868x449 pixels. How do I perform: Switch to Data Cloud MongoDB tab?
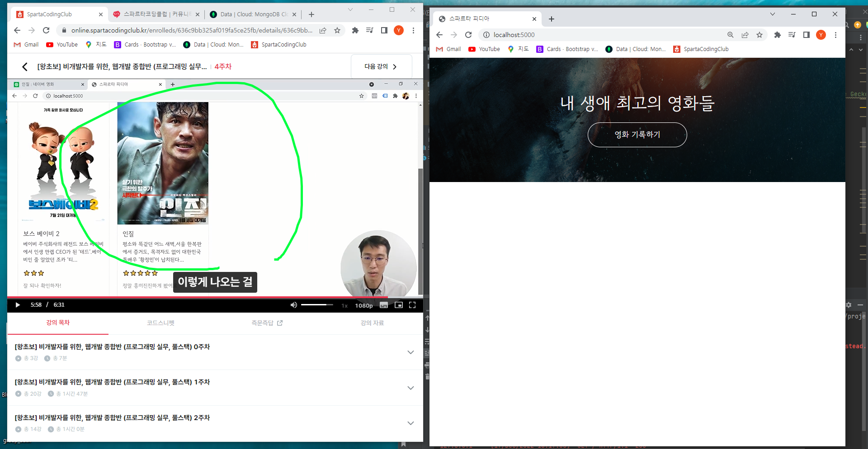point(253,14)
